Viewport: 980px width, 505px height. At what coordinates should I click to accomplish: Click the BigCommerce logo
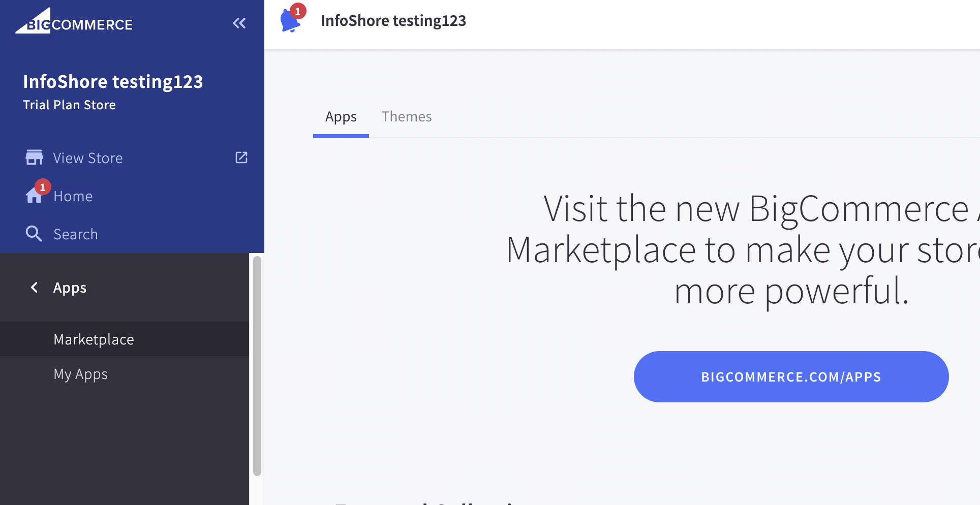74,22
